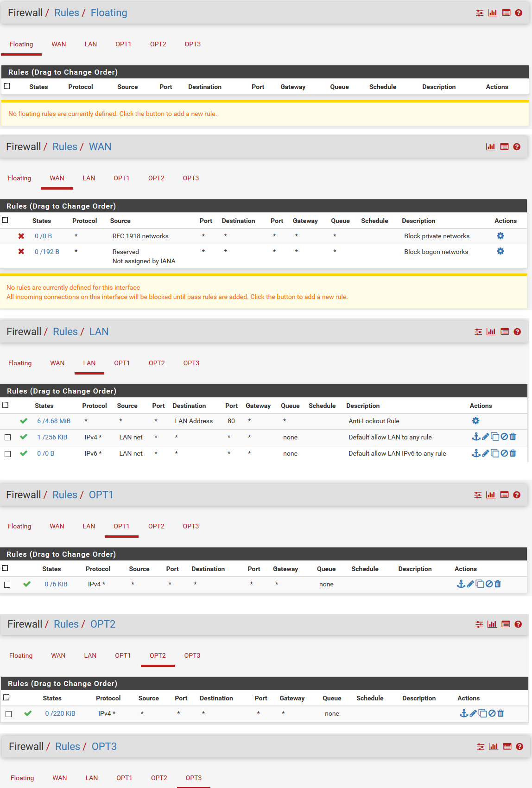The height and width of the screenshot is (788, 532).
Task: Delete the OPT1 IPv4 rule
Action: 497,584
